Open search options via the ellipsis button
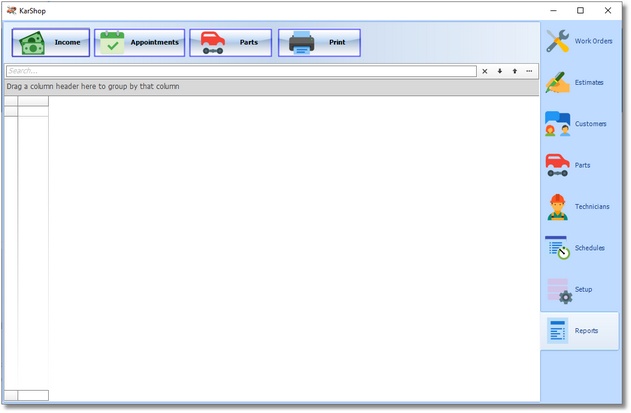Viewport: 631px width, 413px height. 529,71
